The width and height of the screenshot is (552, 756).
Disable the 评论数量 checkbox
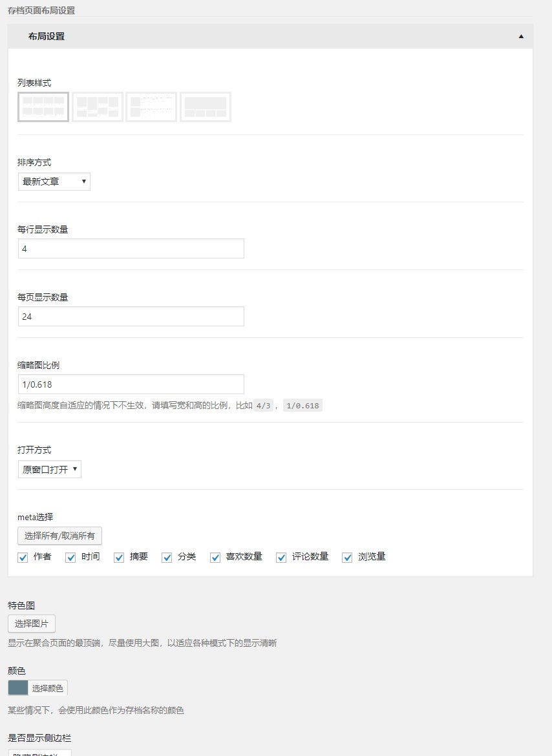pos(281,558)
